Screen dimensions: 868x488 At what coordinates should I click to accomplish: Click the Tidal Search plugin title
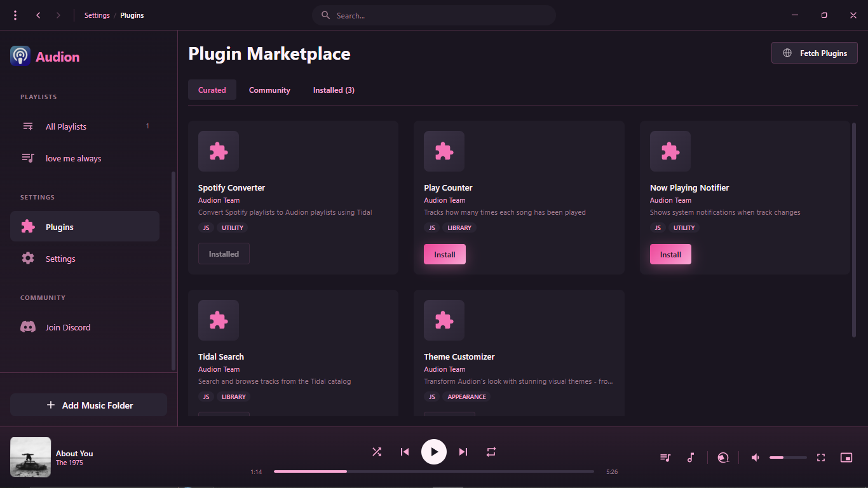point(221,356)
